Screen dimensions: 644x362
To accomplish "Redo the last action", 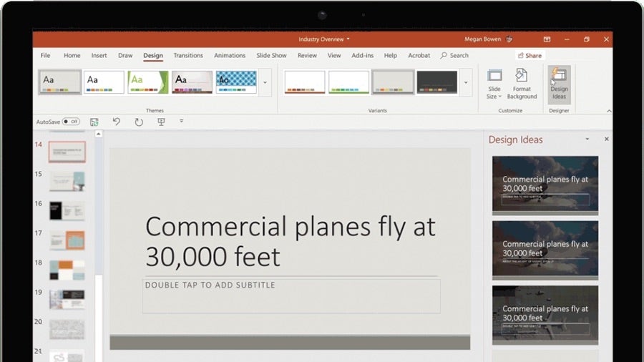I will (x=139, y=122).
